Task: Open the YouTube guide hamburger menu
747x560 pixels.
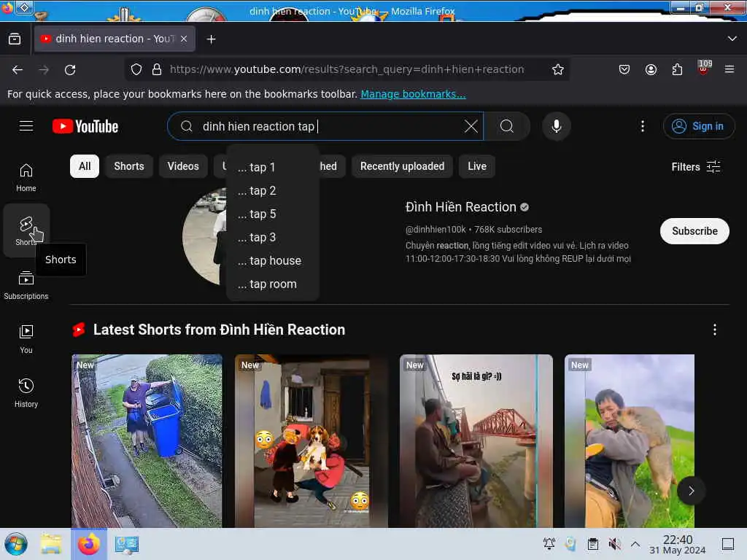Action: (x=26, y=125)
